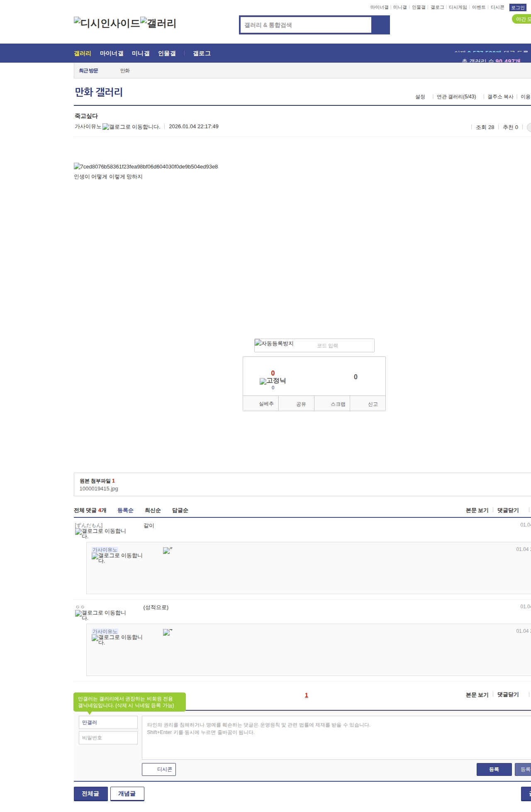Click the 고정닉 icon in the recommend box

(x=273, y=381)
